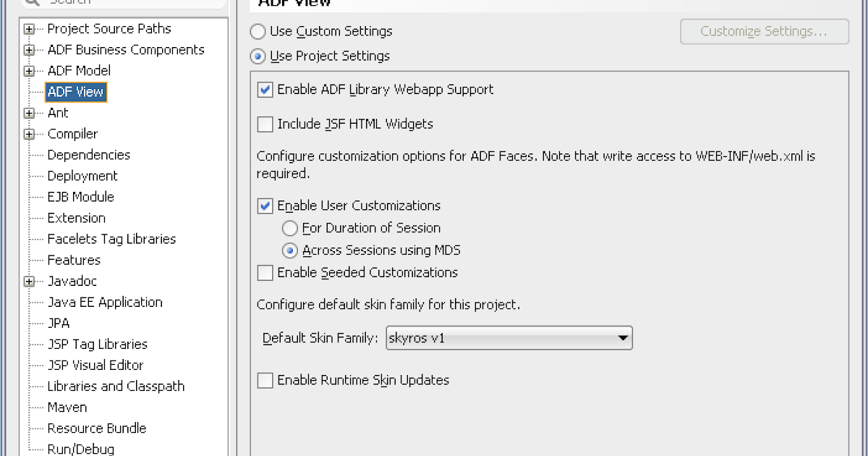Click the Customize Settings button
This screenshot has height=456, width=868.
coord(764,31)
